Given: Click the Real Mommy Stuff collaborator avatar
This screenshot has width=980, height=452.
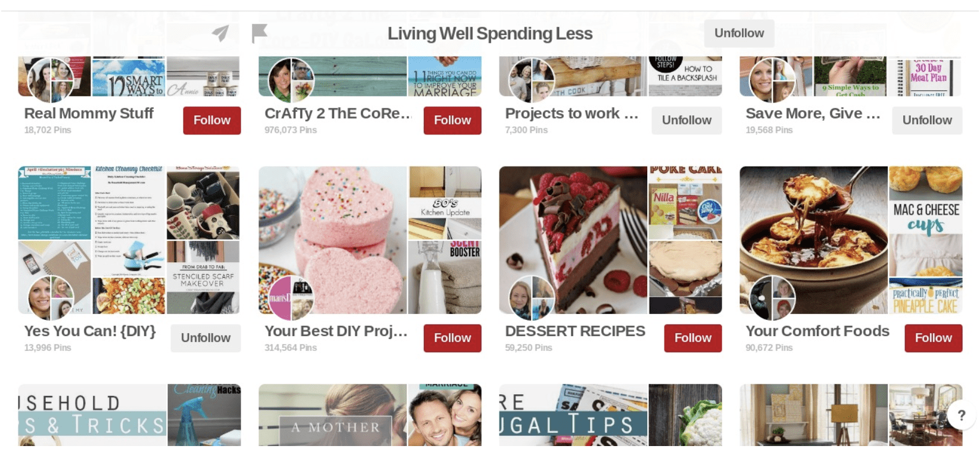Looking at the screenshot, I should pyautogui.click(x=51, y=80).
